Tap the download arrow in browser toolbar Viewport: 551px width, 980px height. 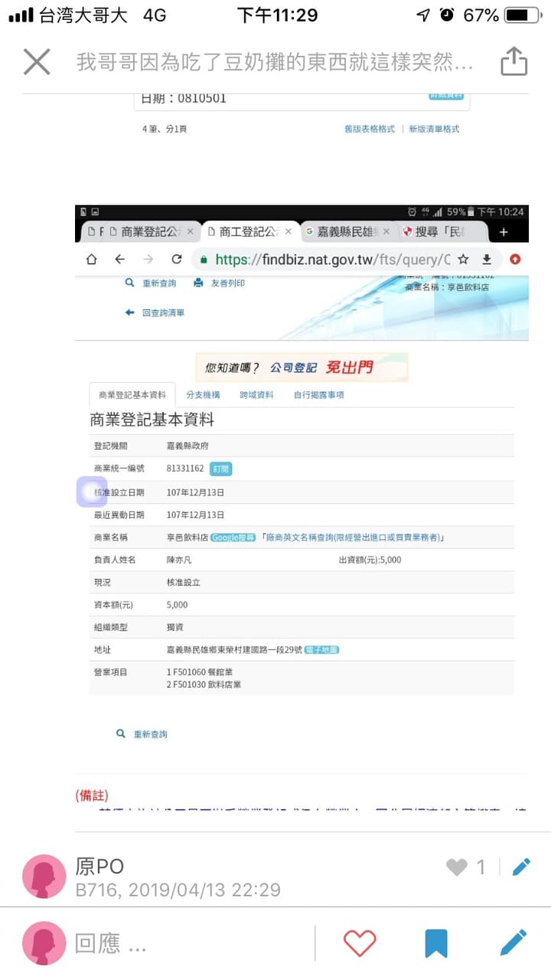click(487, 259)
